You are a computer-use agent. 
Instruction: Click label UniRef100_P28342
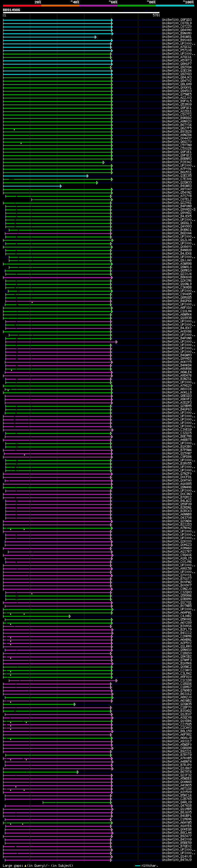coord(177,162)
